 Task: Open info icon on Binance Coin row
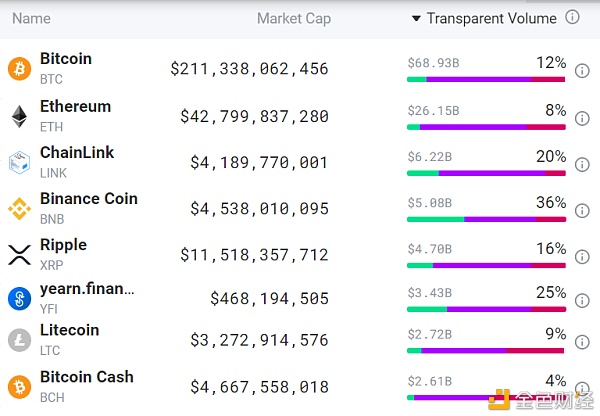click(582, 210)
